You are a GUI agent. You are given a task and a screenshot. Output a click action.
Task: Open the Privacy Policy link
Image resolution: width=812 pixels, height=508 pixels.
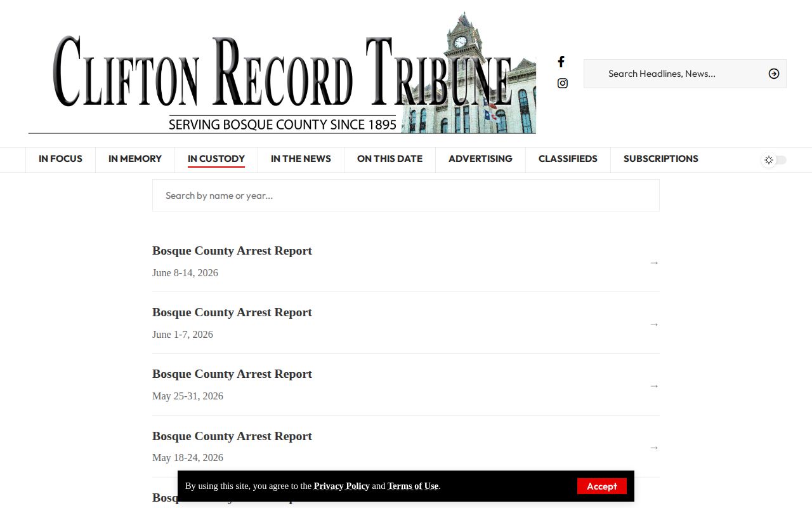pyautogui.click(x=341, y=486)
